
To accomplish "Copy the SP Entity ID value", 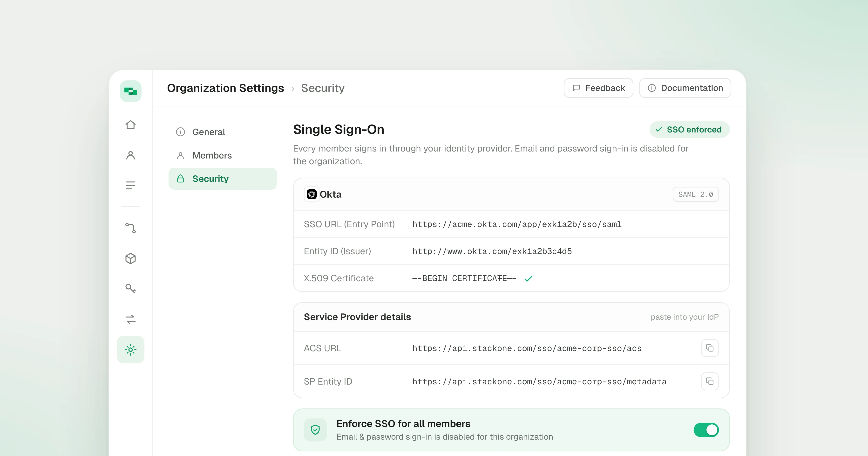I will coord(710,381).
